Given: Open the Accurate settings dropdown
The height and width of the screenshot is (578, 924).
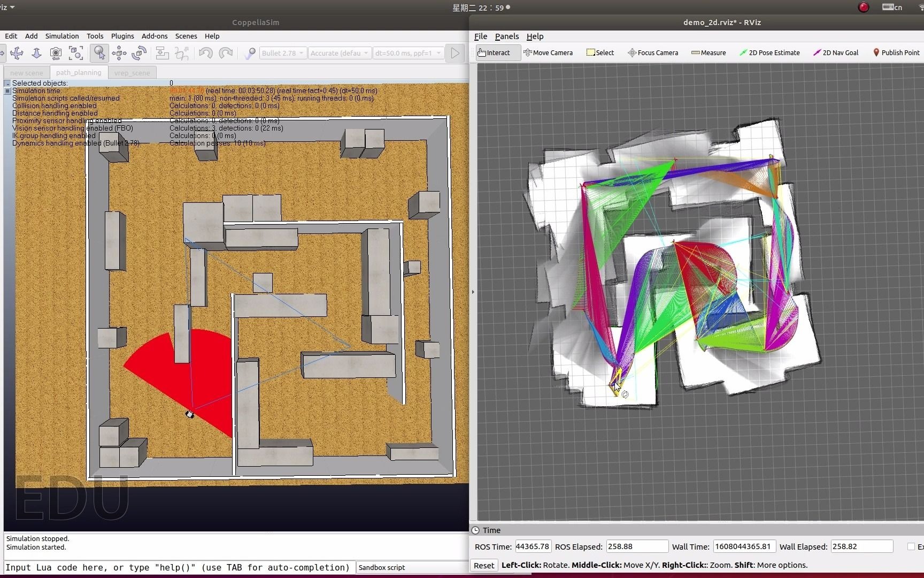Looking at the screenshot, I should click(x=339, y=53).
